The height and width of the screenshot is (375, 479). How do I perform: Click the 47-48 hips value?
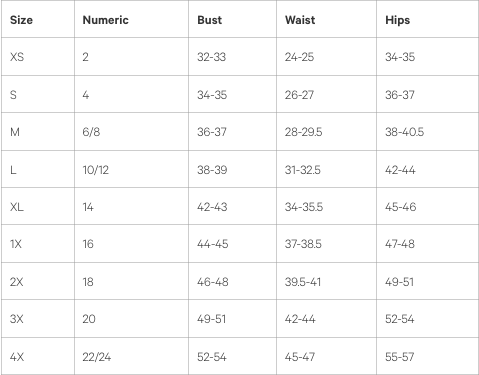(400, 244)
